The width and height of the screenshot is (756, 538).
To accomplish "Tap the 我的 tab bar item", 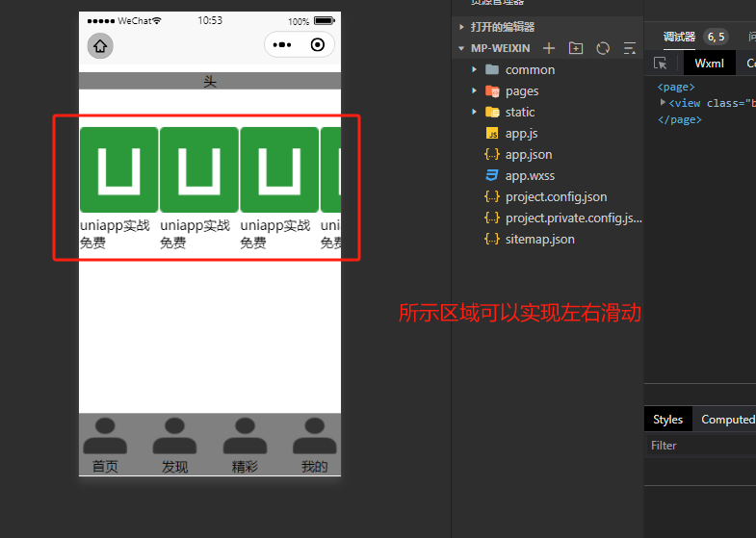I will tap(314, 446).
